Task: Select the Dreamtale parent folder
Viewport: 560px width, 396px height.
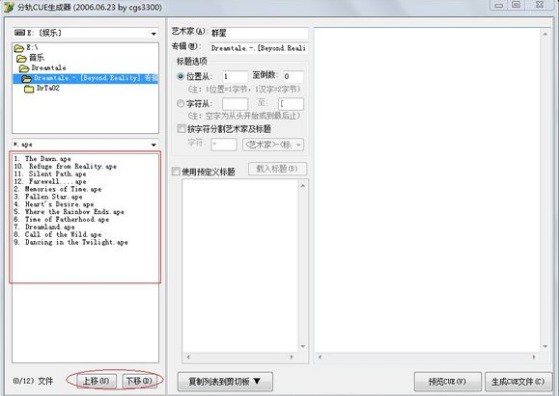Action: point(49,67)
